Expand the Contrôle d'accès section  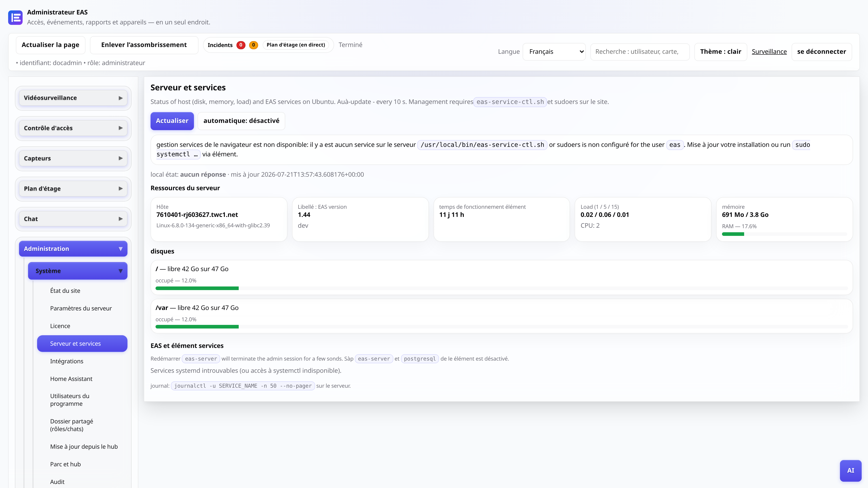tap(73, 128)
